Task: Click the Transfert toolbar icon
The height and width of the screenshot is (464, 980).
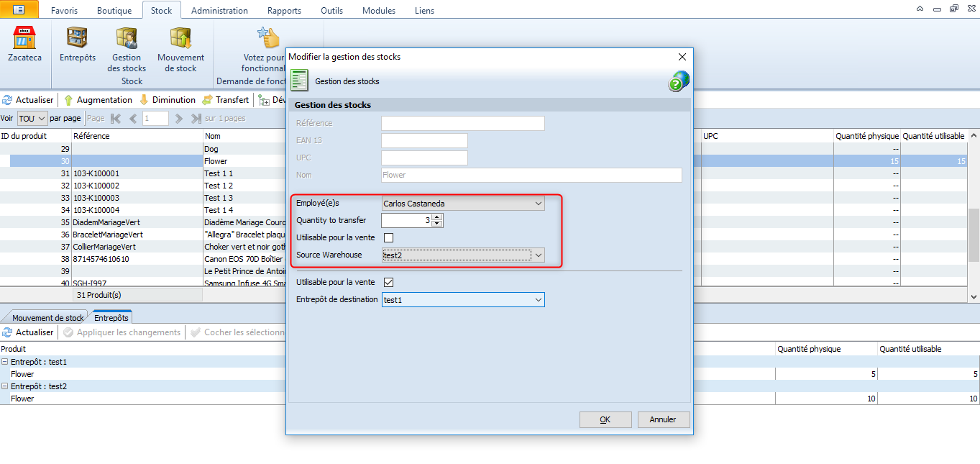Action: point(208,100)
